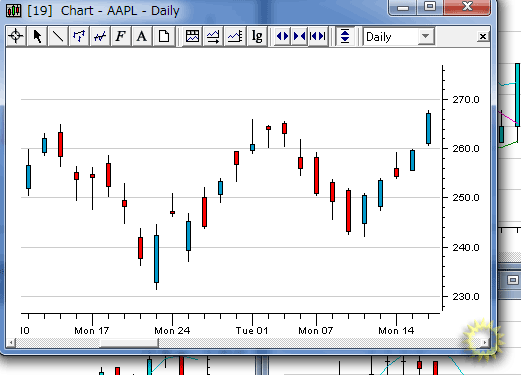Select the arrow pointer tool
The height and width of the screenshot is (375, 521).
coord(37,36)
